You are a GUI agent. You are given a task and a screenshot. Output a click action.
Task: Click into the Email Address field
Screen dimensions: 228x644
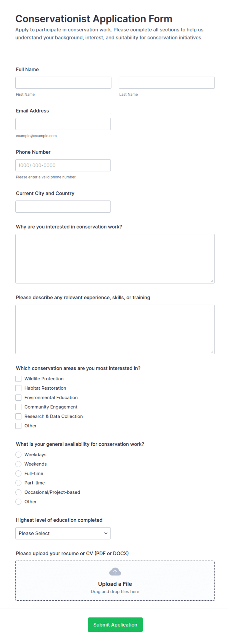[63, 124]
